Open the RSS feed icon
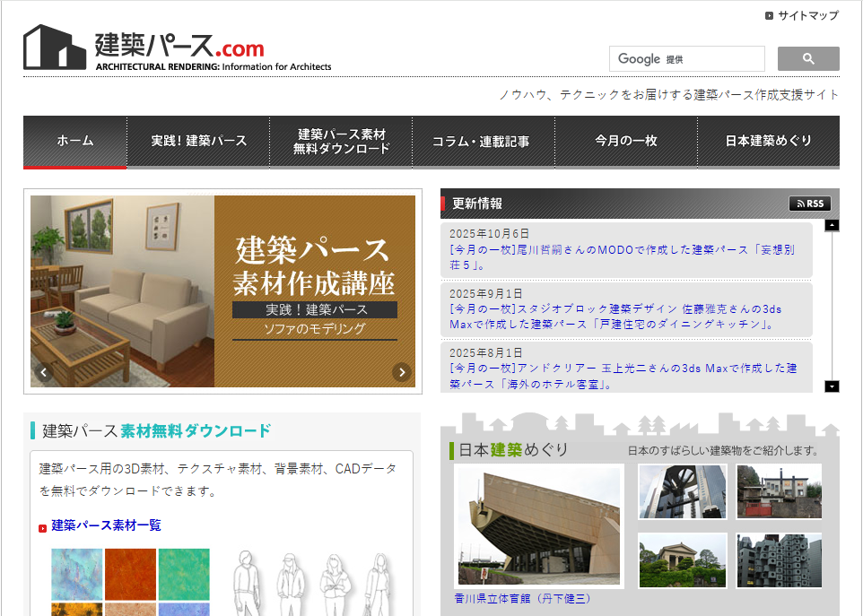 tap(809, 204)
